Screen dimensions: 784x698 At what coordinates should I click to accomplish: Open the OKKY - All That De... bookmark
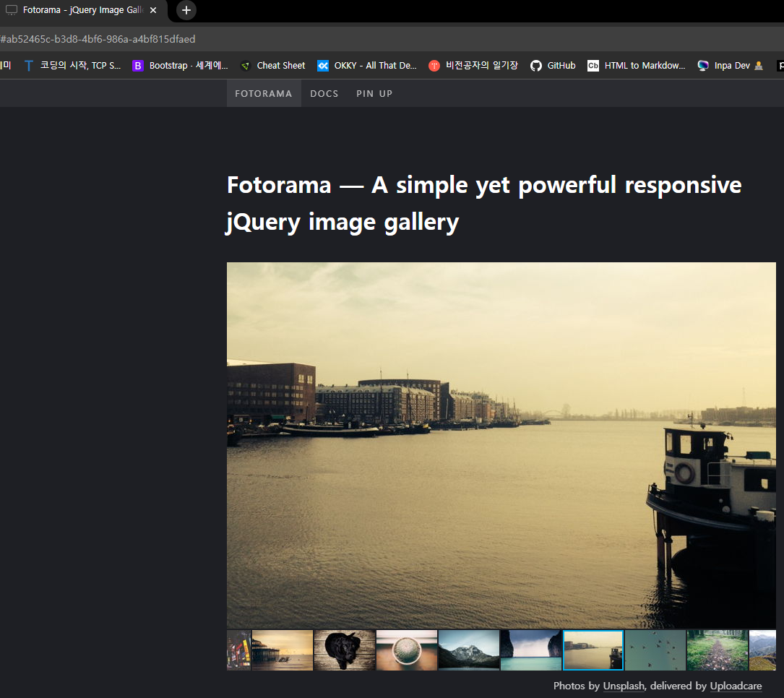(x=367, y=66)
